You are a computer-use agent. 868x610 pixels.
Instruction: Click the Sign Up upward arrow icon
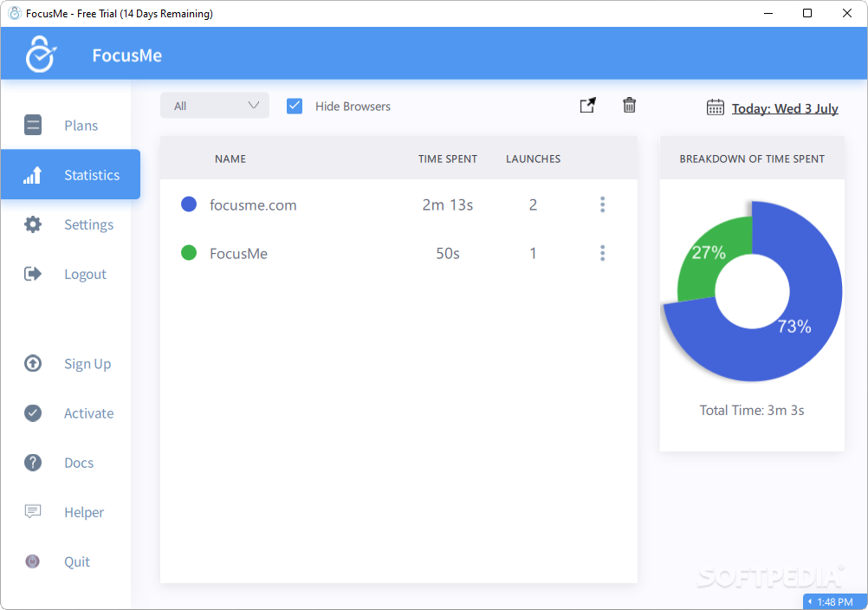33,363
